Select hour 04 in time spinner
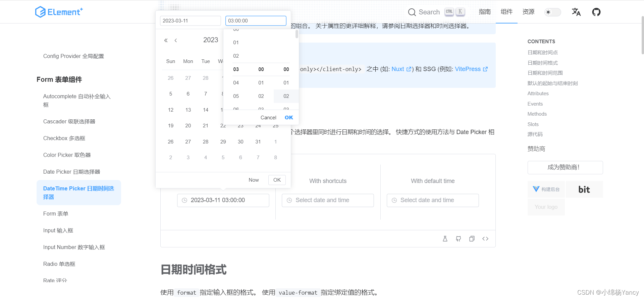The image size is (644, 299). click(x=236, y=83)
